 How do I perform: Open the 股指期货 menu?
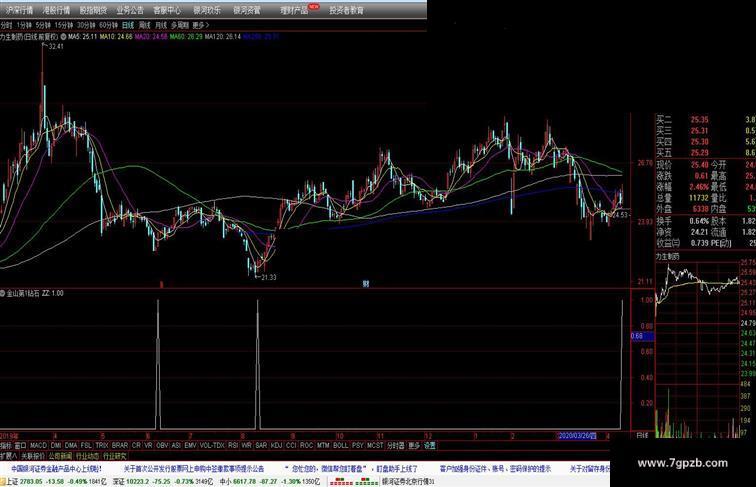(93, 10)
